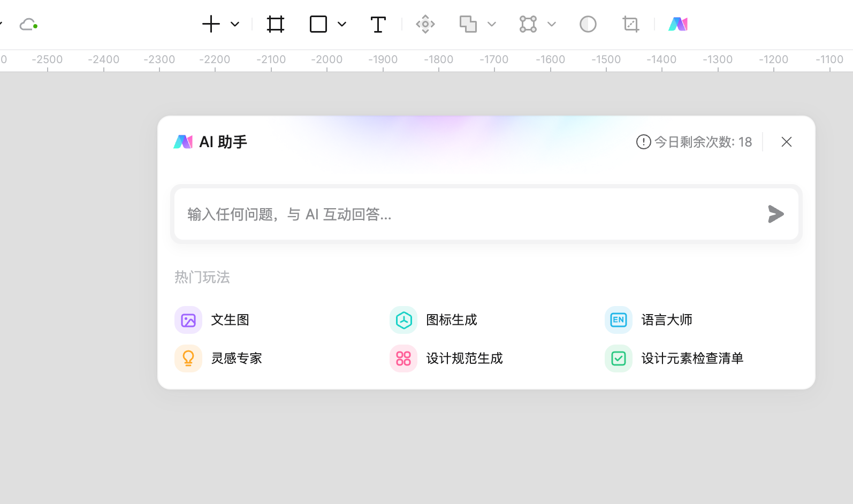Click 今日剩余次数: 18 text

(x=703, y=142)
